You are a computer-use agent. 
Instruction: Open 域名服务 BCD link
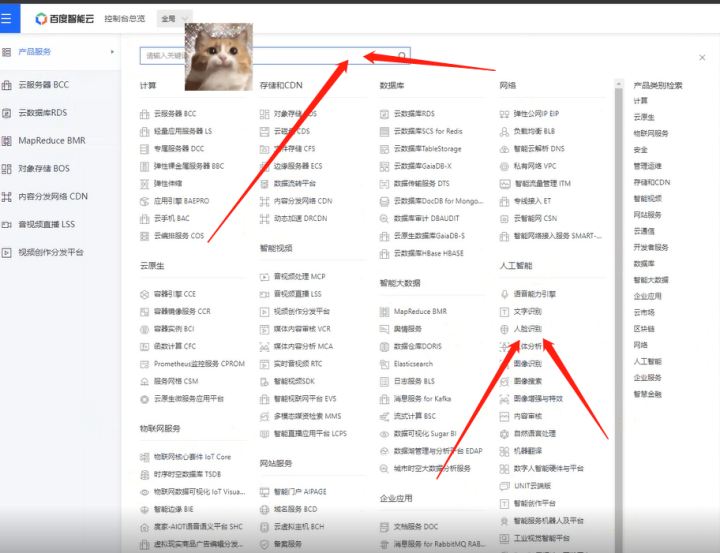pyautogui.click(x=296, y=509)
